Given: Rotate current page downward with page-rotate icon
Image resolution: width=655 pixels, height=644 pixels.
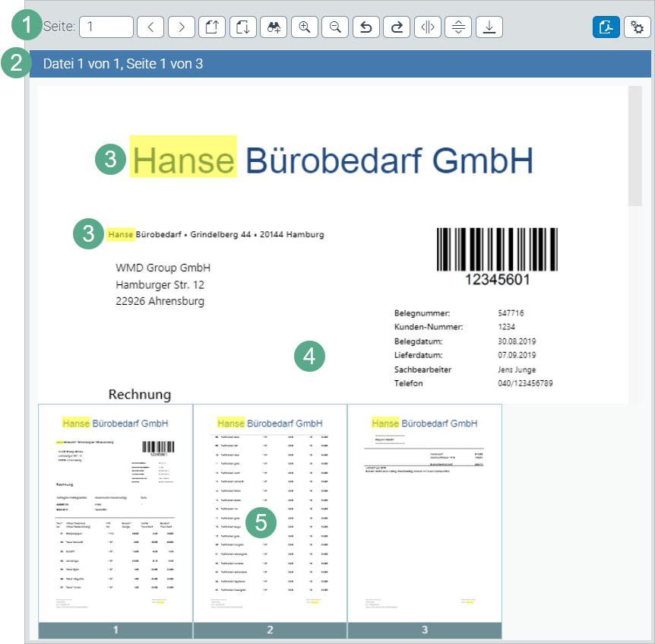Looking at the screenshot, I should 242,27.
